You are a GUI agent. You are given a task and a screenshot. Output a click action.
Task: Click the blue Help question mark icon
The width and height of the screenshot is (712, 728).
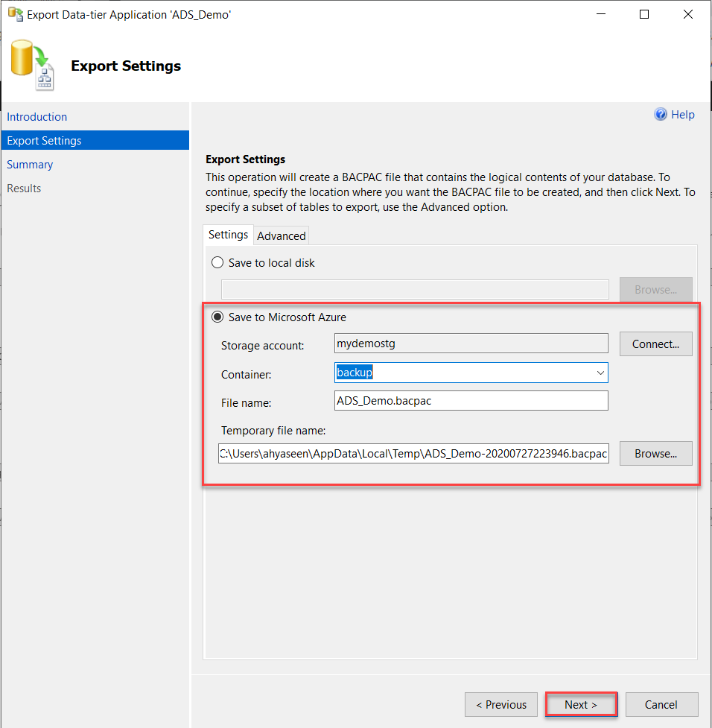tap(660, 114)
